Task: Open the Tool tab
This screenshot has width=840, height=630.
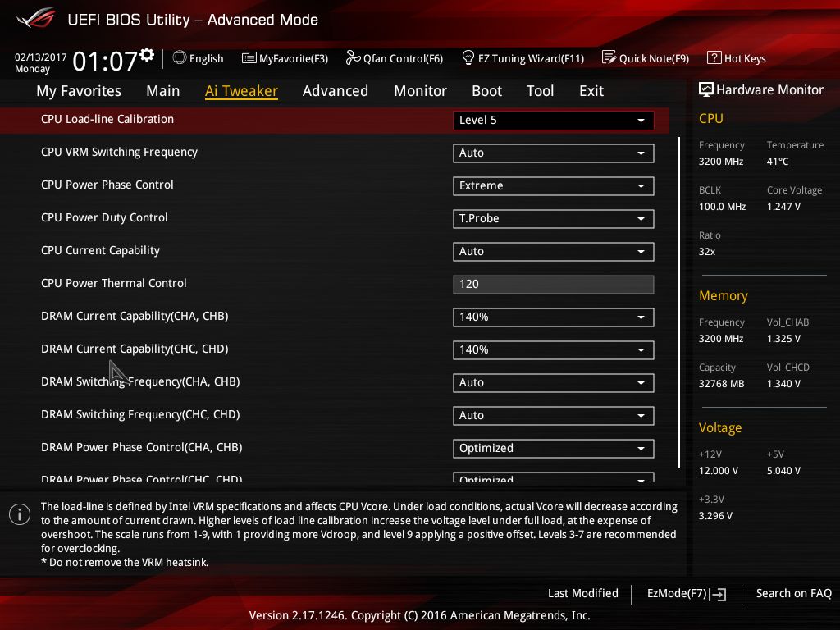Action: click(540, 91)
